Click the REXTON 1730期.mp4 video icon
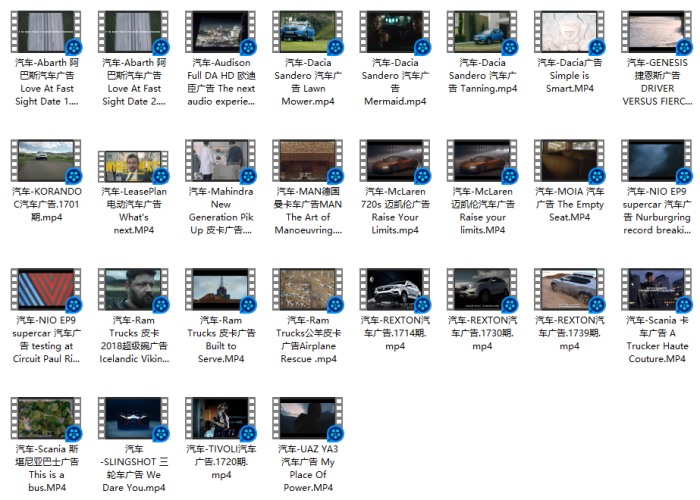The image size is (700, 500). click(482, 289)
